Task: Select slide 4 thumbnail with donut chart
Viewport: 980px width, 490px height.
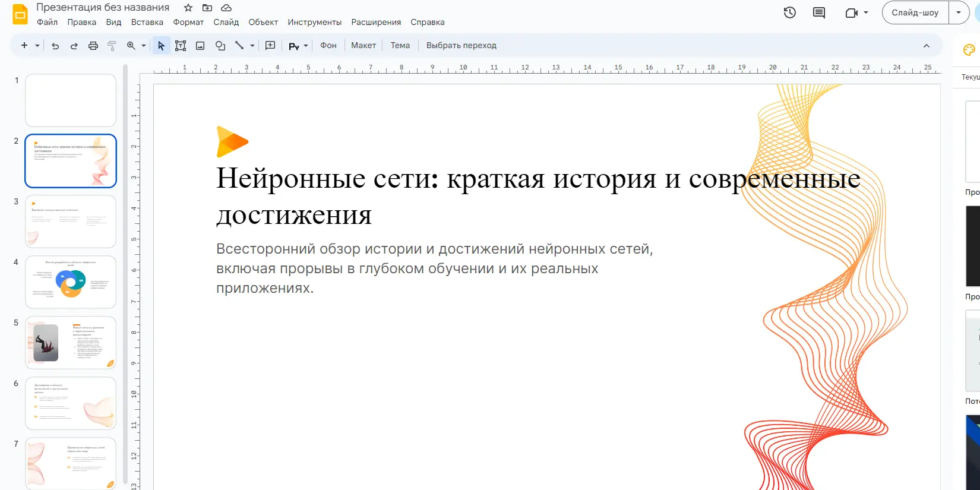Action: 71,282
